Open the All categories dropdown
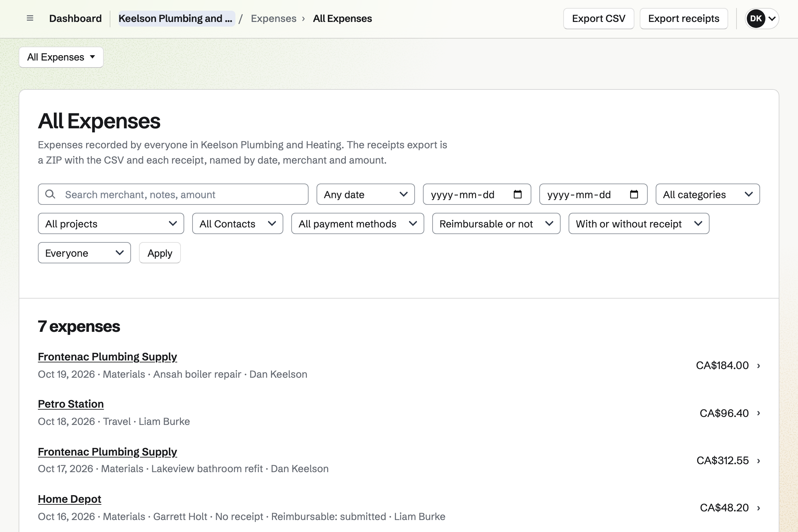The image size is (798, 532). point(708,195)
